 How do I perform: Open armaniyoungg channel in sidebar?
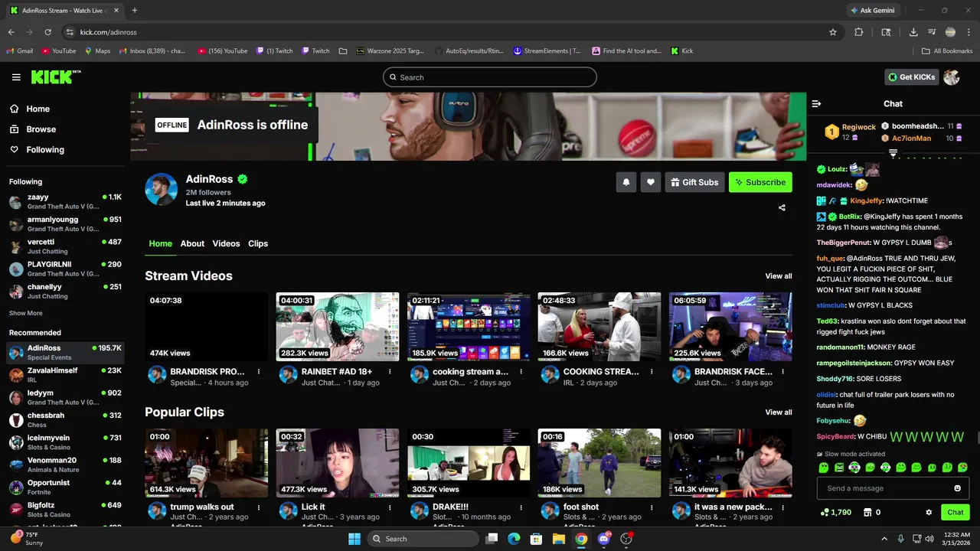[65, 224]
